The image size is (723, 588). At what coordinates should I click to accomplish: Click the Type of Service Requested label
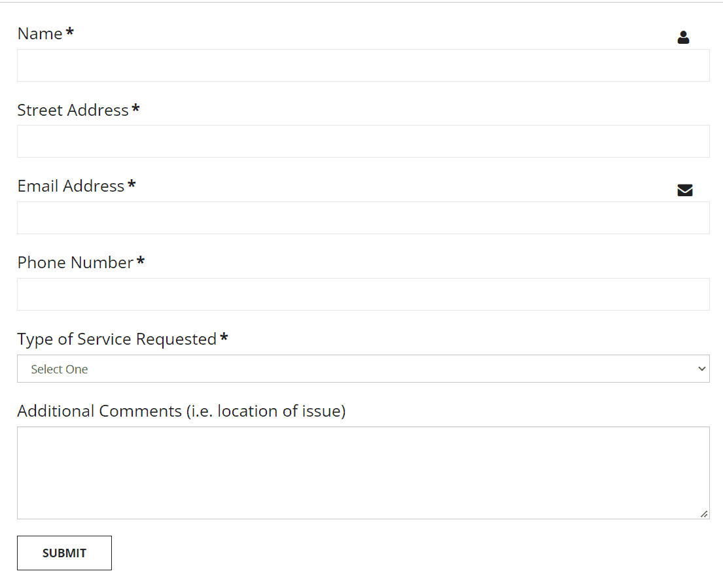click(116, 339)
